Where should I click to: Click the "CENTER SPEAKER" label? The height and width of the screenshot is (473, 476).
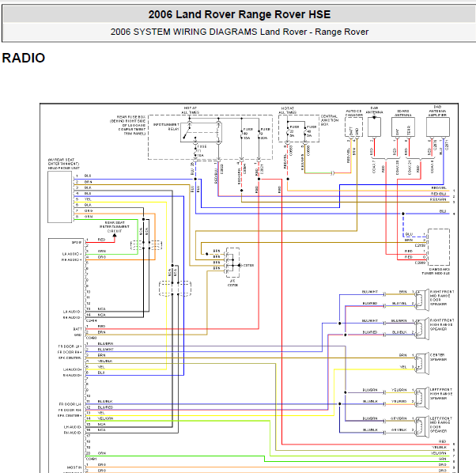438,358
